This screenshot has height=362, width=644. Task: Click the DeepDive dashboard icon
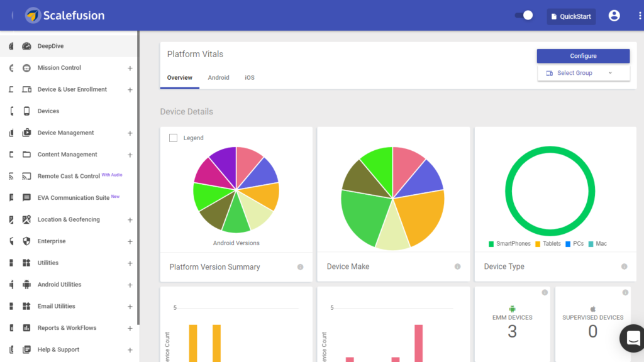coord(26,46)
